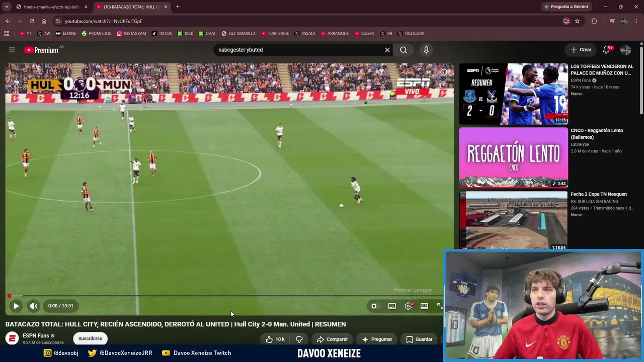Open YouTube account avatar menu
The width and height of the screenshot is (644, 362).
[625, 50]
